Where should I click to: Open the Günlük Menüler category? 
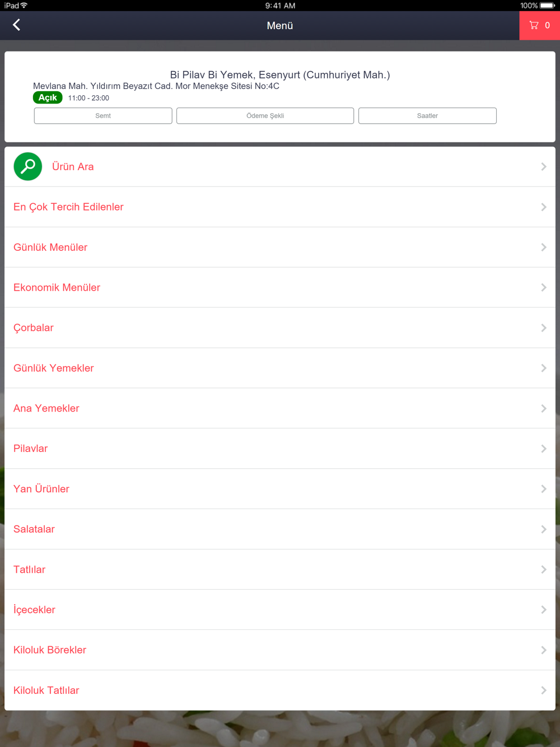pyautogui.click(x=280, y=248)
